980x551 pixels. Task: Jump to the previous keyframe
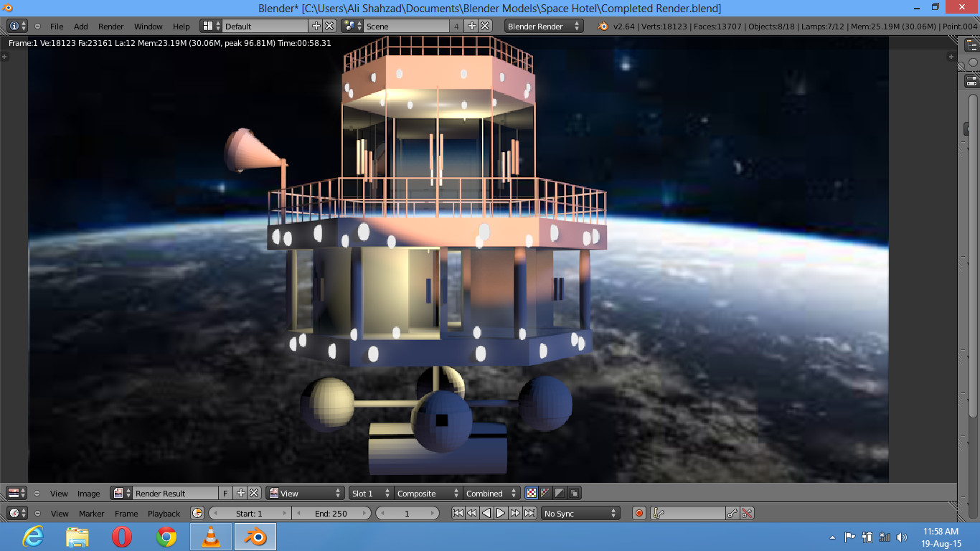[472, 514]
